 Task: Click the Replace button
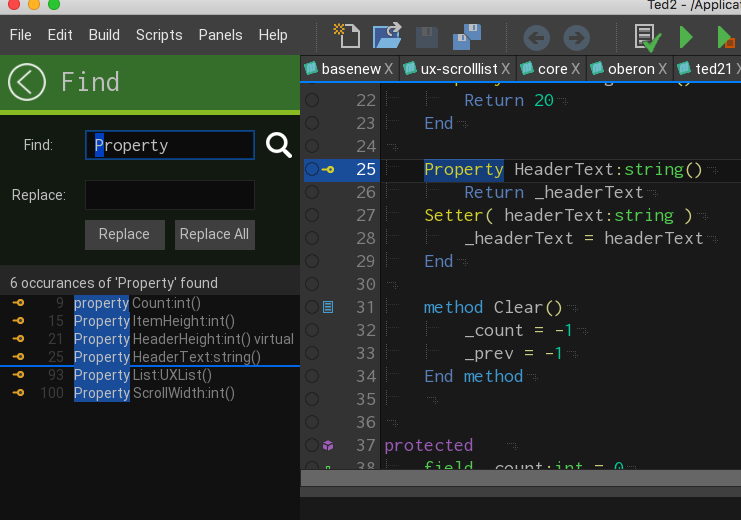coord(124,234)
